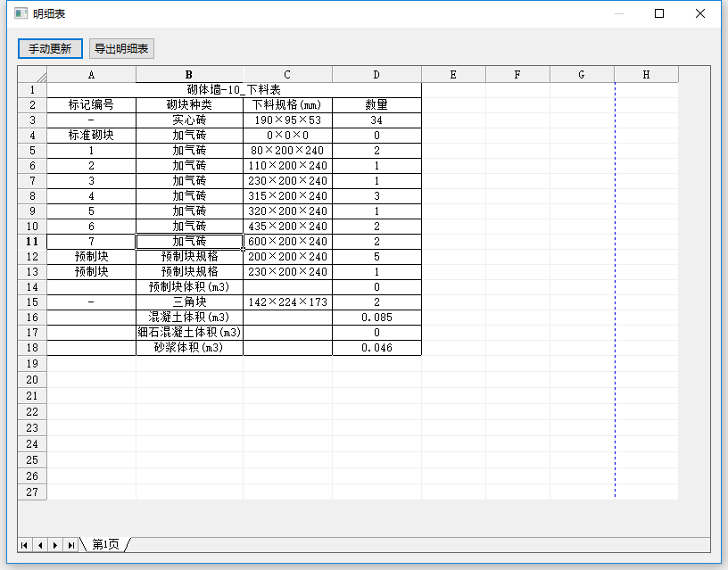Go to next sheet arrow
The width and height of the screenshot is (728, 570).
[54, 545]
